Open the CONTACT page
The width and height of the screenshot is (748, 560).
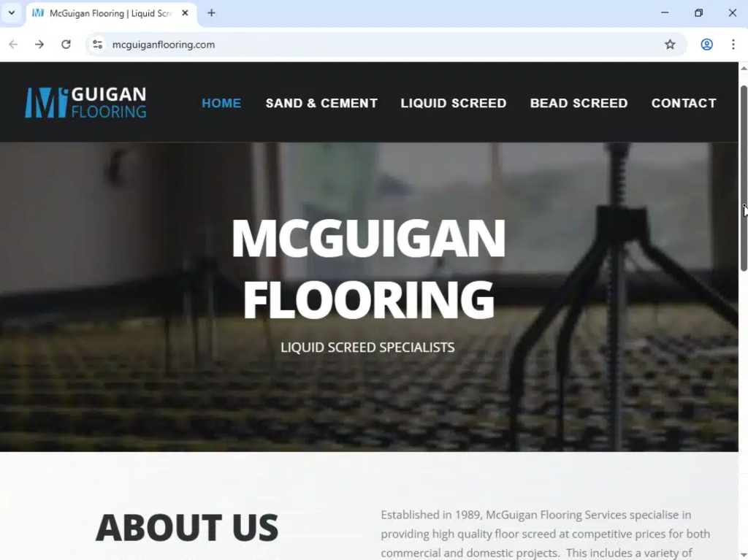click(x=684, y=103)
